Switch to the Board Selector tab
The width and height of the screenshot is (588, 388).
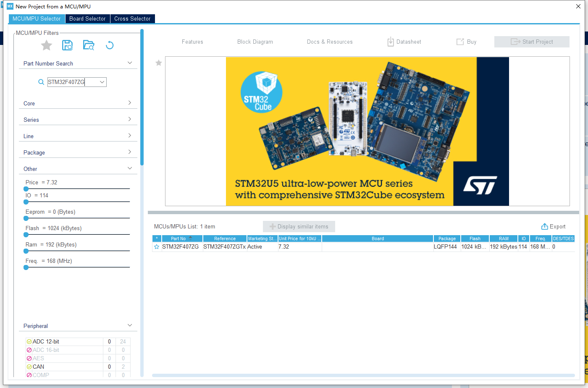(87, 18)
